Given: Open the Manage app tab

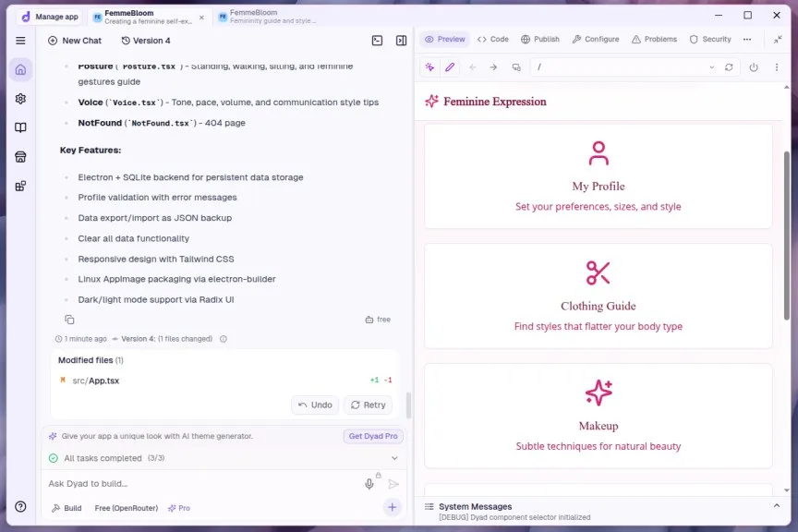Looking at the screenshot, I should (51, 17).
